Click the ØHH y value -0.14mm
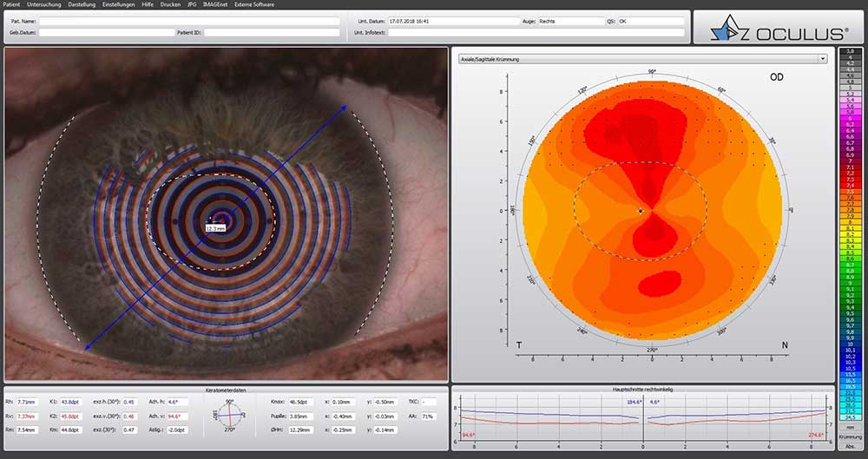The image size is (868, 459). 386,430
